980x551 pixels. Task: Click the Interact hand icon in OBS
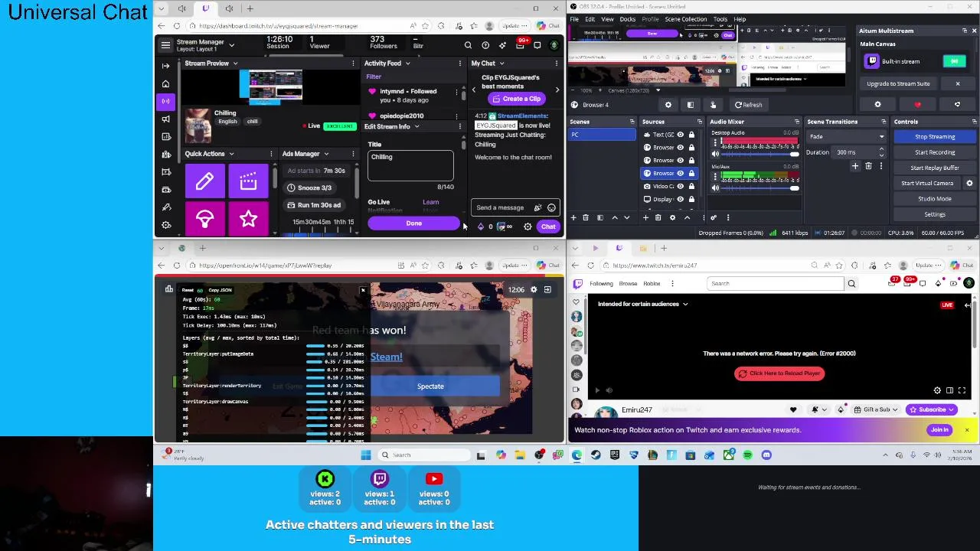click(713, 105)
